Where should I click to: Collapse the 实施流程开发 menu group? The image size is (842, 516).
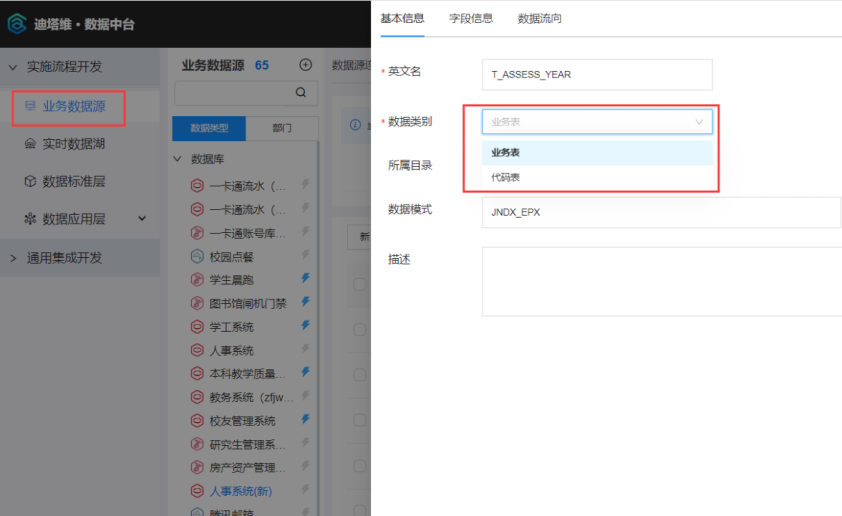13,67
